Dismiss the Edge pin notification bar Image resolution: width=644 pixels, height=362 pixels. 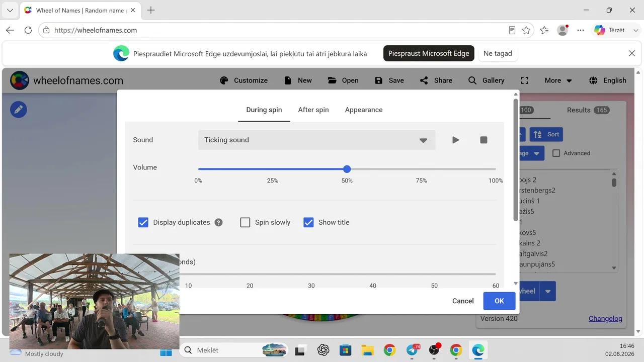tap(632, 53)
